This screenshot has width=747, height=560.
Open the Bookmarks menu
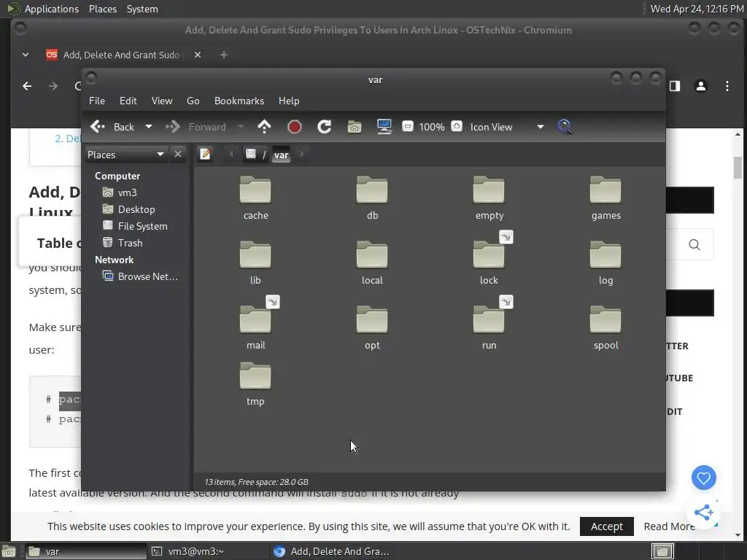coord(239,101)
